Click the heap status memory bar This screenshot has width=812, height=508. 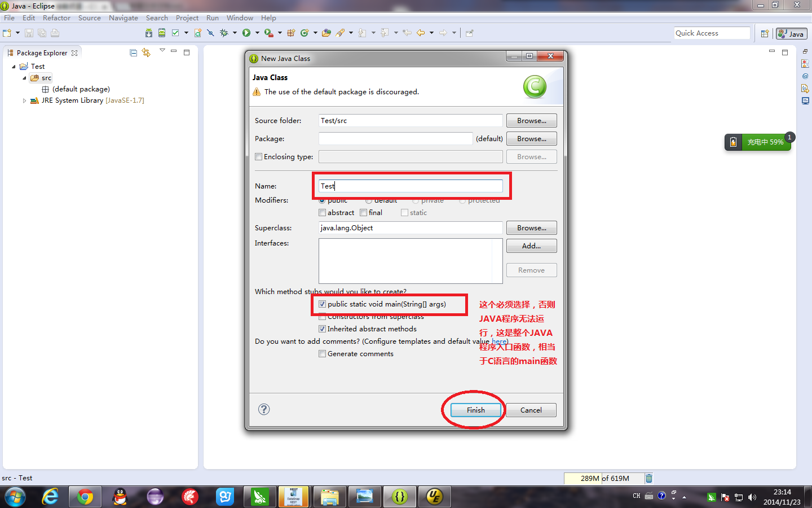point(604,478)
